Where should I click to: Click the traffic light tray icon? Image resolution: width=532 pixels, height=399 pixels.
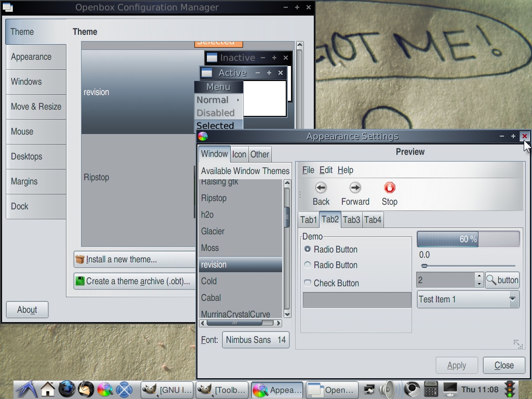(510, 390)
